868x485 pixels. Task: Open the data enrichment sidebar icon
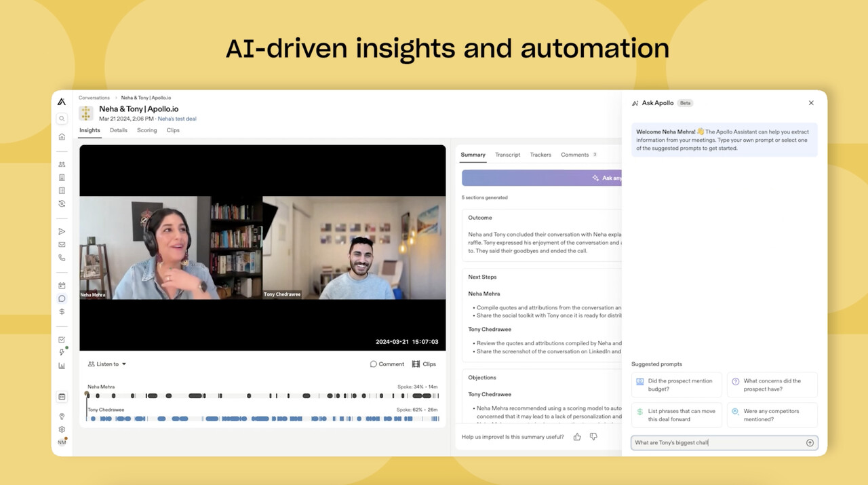click(x=62, y=203)
